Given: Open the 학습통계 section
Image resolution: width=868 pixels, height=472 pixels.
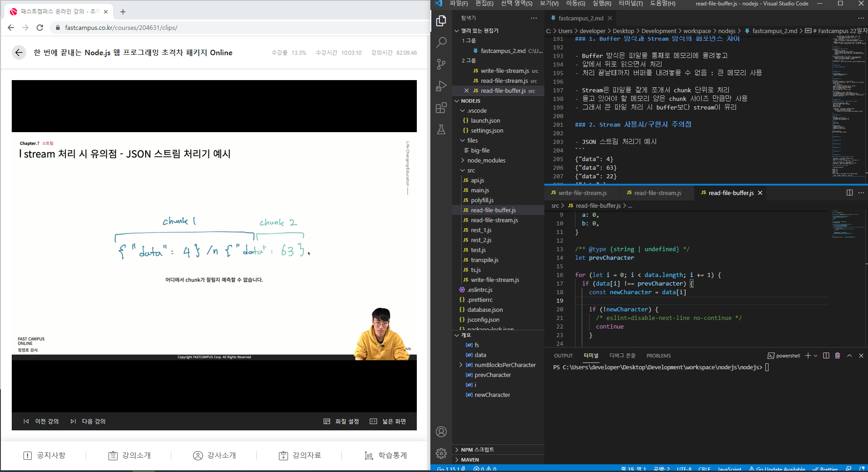Looking at the screenshot, I should coord(386,455).
